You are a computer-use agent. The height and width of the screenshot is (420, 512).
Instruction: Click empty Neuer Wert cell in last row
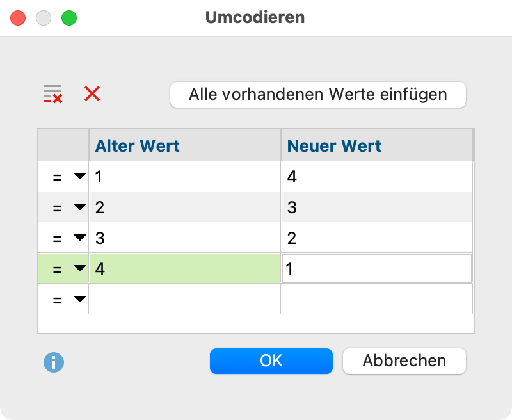point(376,299)
